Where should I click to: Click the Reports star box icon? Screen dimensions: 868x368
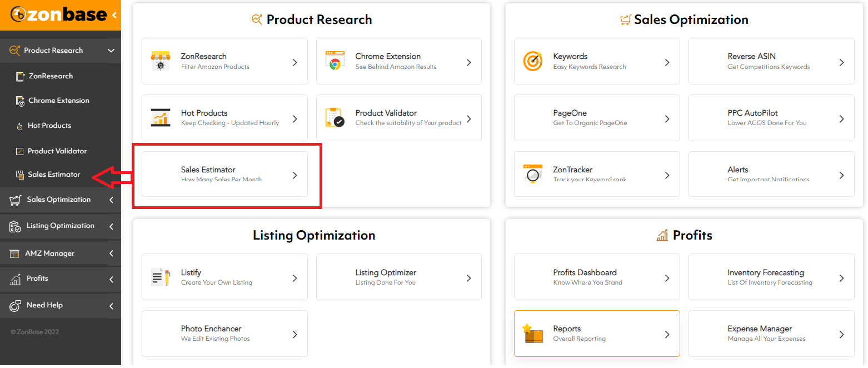[x=533, y=333]
